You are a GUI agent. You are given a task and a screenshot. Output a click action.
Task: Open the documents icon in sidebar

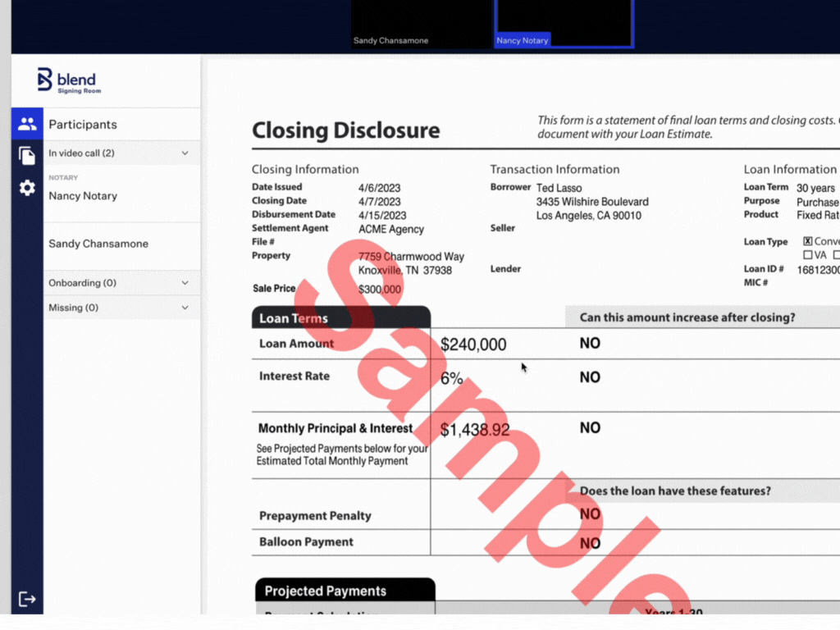point(27,156)
